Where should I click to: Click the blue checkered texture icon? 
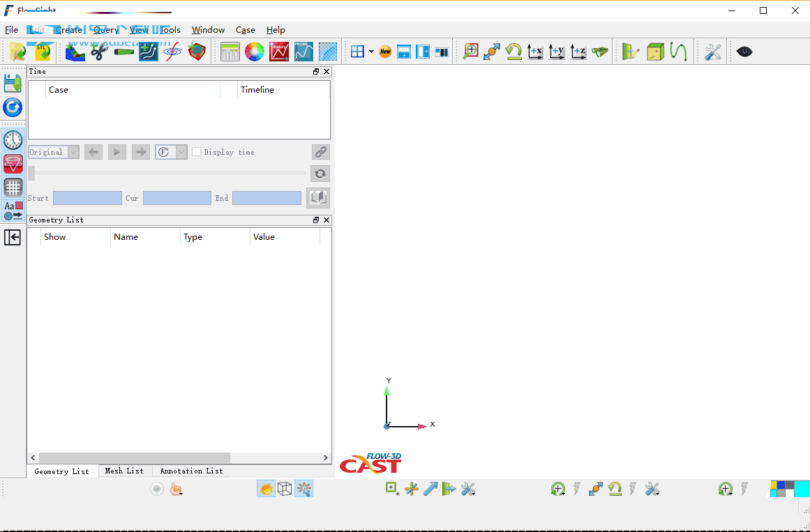pos(328,52)
